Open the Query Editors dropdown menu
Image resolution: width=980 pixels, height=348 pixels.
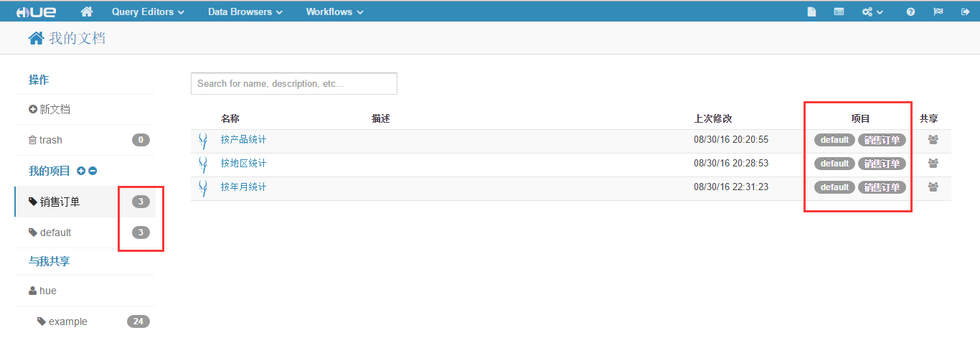point(148,11)
